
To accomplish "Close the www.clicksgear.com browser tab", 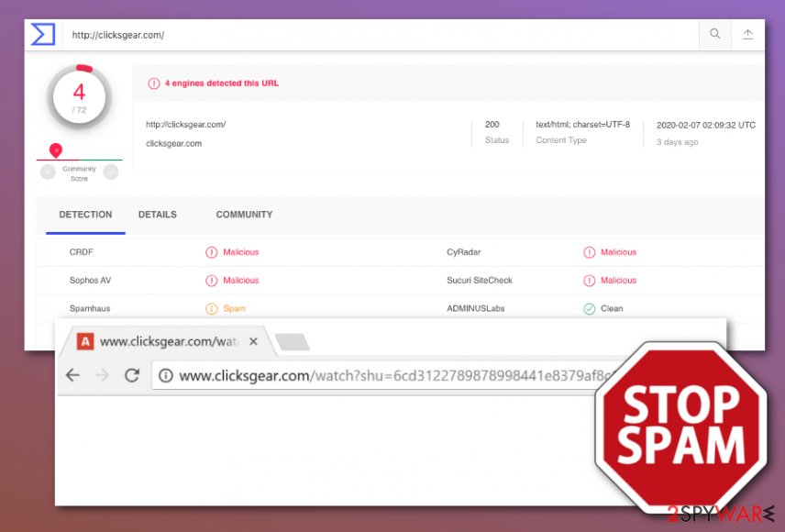I will coord(253,341).
